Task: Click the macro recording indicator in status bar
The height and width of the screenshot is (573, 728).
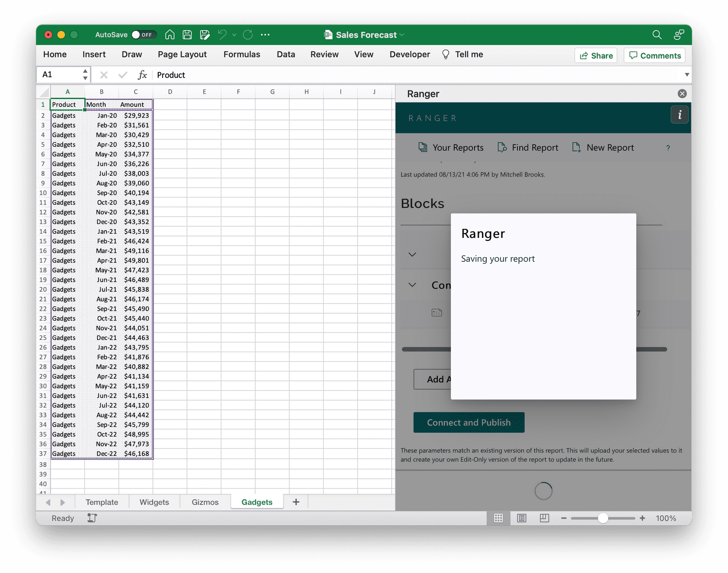Action: point(91,518)
